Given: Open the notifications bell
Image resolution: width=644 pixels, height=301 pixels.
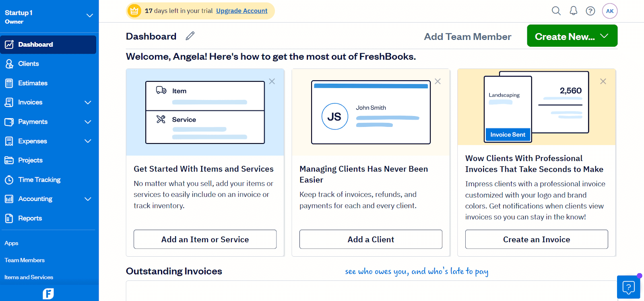Looking at the screenshot, I should click(x=574, y=11).
